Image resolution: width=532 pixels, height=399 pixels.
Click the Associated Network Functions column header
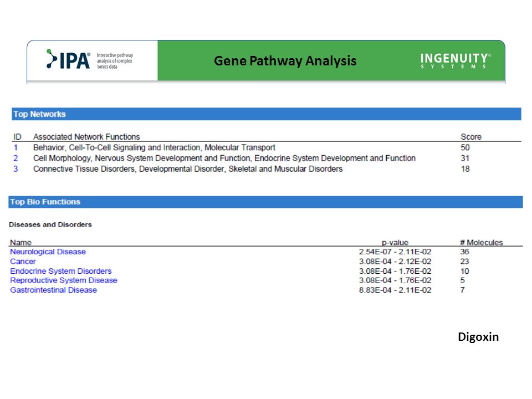tap(86, 137)
